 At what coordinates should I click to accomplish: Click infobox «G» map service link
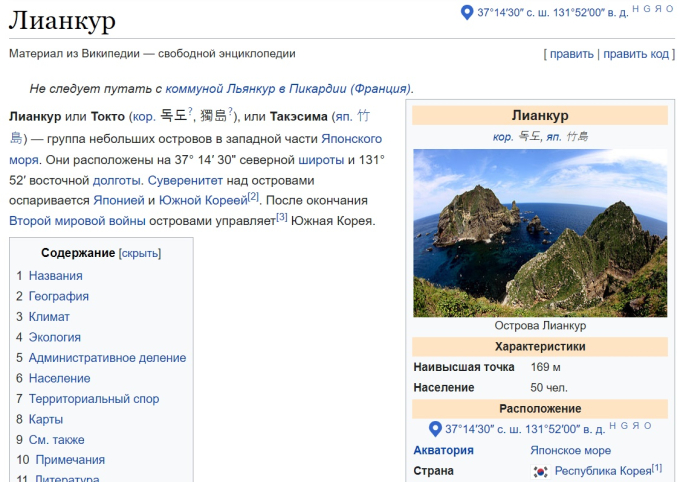624,426
